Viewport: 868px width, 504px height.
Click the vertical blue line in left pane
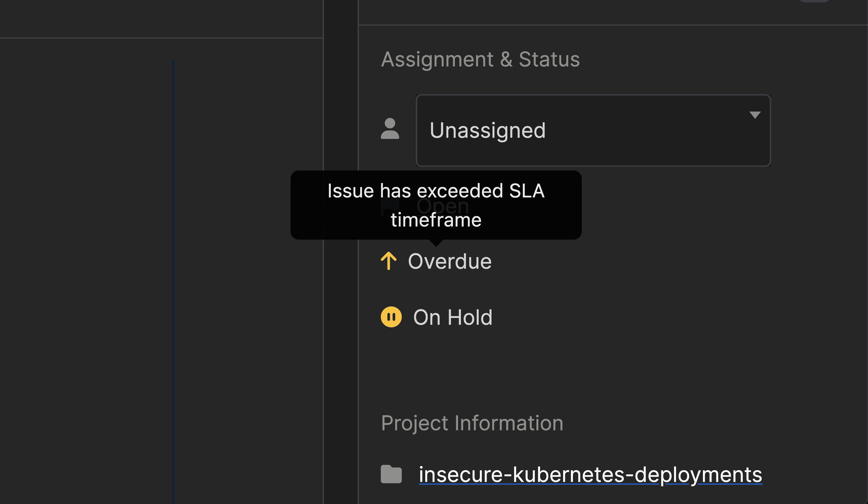coord(173,276)
